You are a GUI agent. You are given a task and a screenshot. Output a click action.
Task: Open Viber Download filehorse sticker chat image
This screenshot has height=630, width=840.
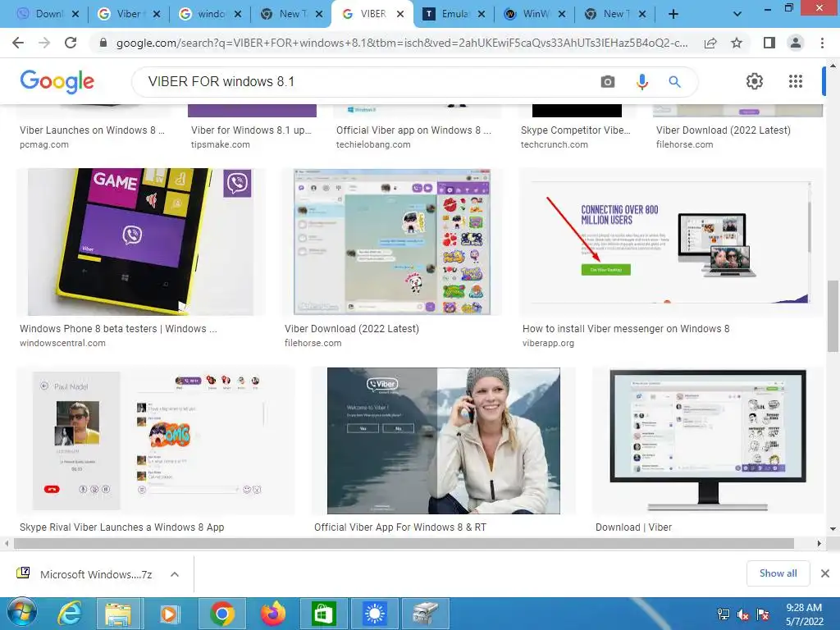(x=391, y=242)
